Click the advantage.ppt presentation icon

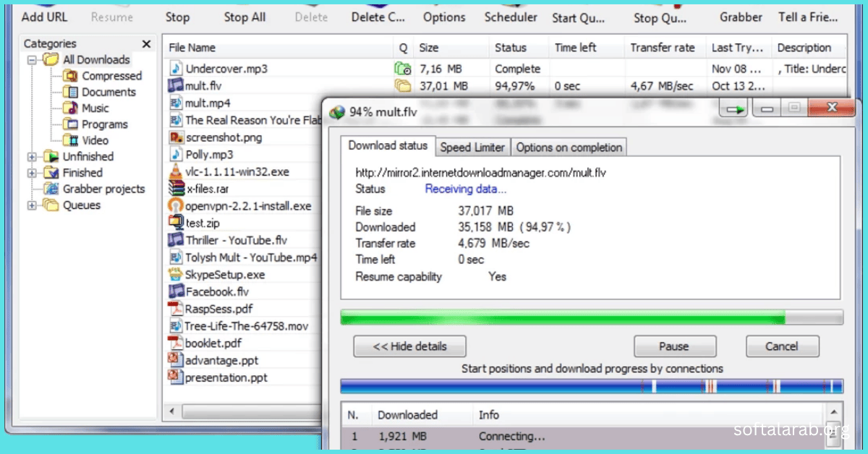point(176,360)
